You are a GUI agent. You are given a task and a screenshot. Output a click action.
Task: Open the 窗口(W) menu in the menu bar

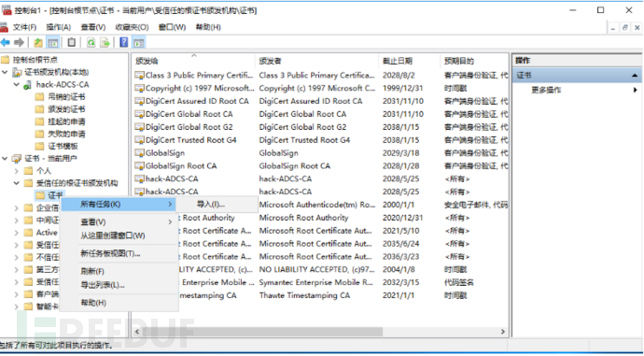(172, 27)
